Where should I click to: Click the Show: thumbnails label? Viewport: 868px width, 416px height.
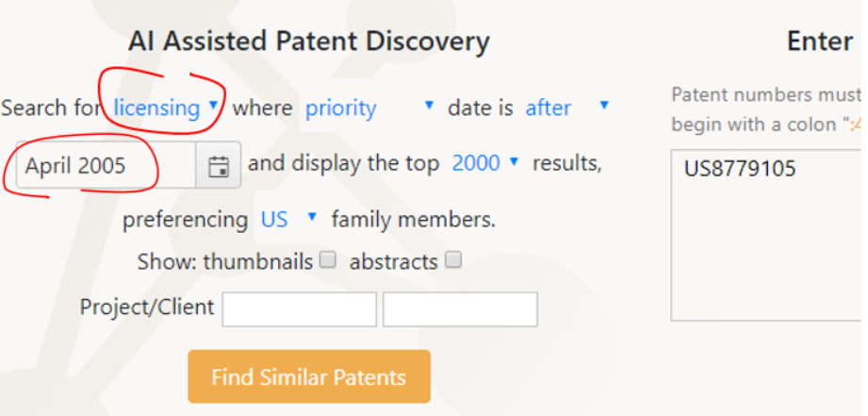[x=225, y=261]
